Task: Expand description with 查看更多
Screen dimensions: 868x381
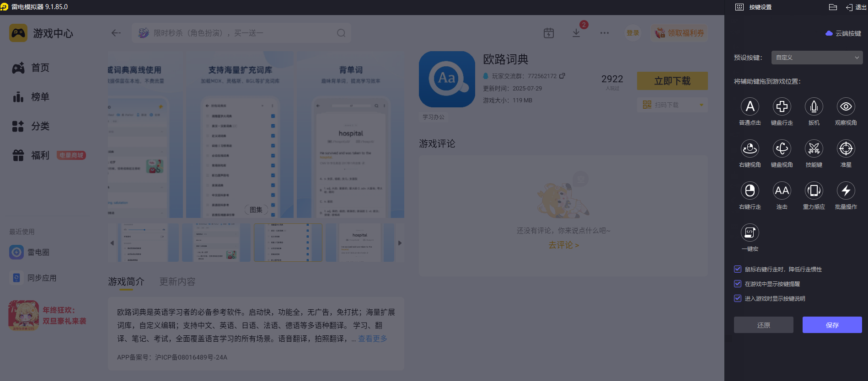Action: 372,339
